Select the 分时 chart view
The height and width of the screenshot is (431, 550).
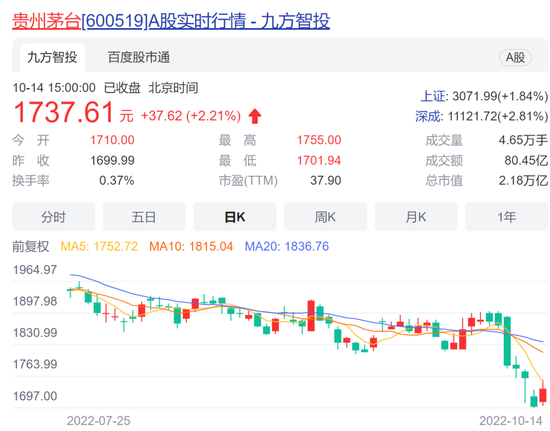pyautogui.click(x=54, y=217)
